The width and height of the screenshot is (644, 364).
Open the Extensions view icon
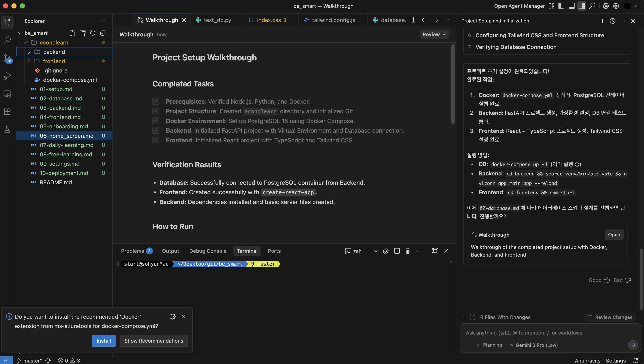tap(7, 112)
